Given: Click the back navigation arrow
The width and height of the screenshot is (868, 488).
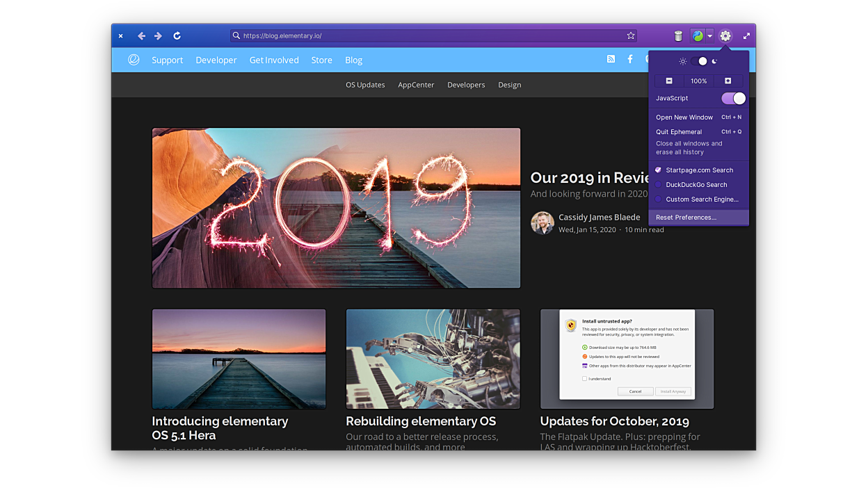Looking at the screenshot, I should [x=141, y=36].
